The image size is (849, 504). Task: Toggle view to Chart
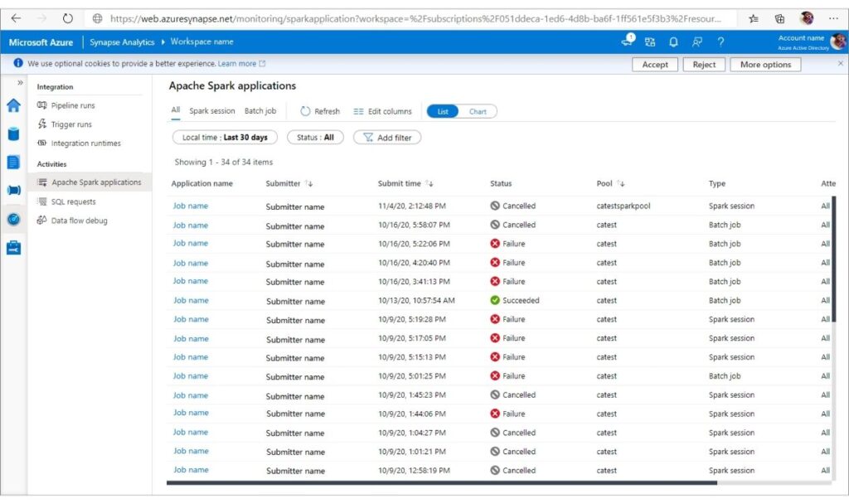pyautogui.click(x=478, y=112)
